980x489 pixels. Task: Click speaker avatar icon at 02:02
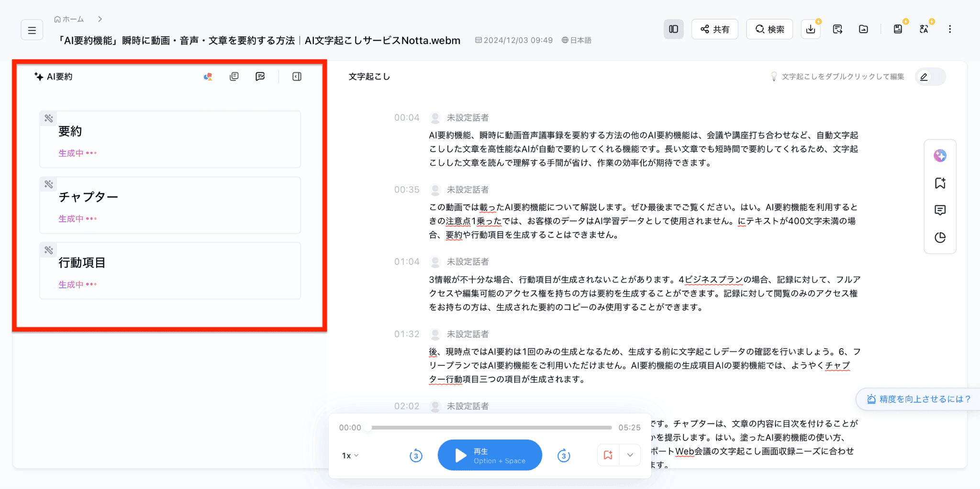(435, 406)
